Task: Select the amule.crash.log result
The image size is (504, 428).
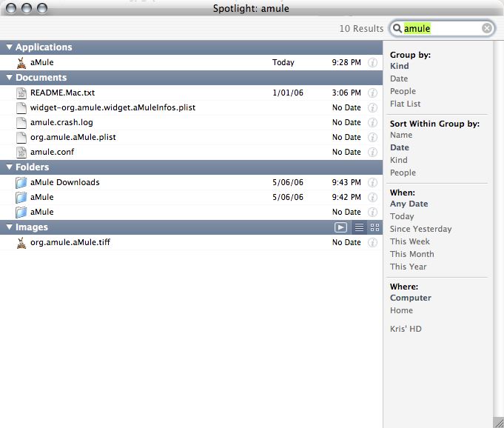Action: tap(191, 122)
